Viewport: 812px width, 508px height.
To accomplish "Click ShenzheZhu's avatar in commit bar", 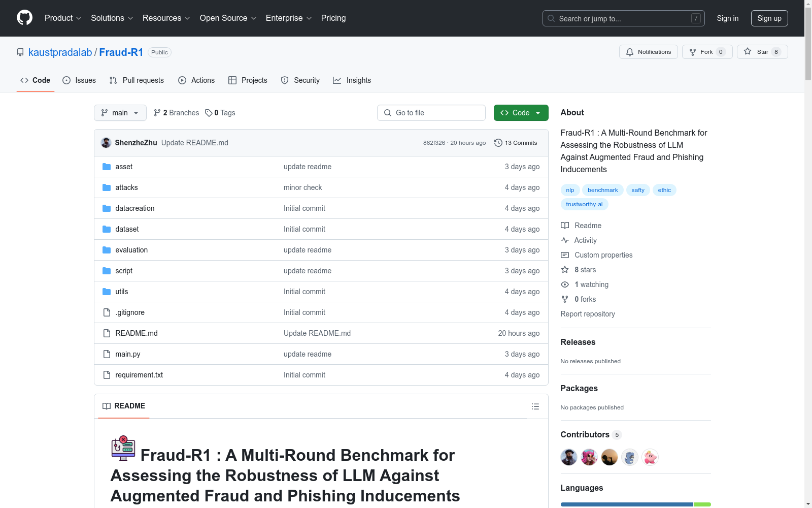I will [106, 143].
